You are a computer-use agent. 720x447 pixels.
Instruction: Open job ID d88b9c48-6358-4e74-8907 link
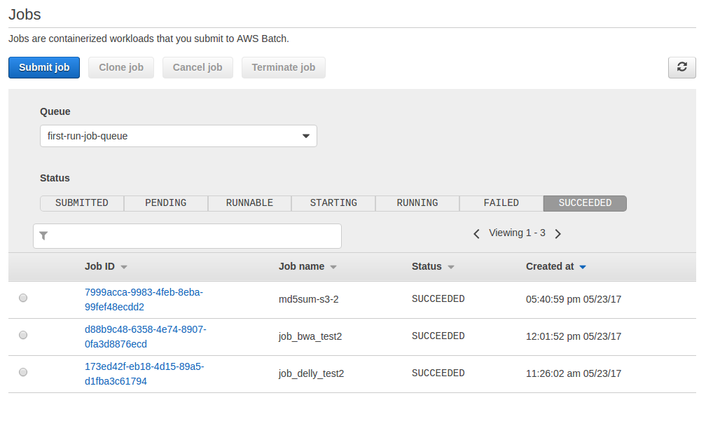[x=146, y=337]
